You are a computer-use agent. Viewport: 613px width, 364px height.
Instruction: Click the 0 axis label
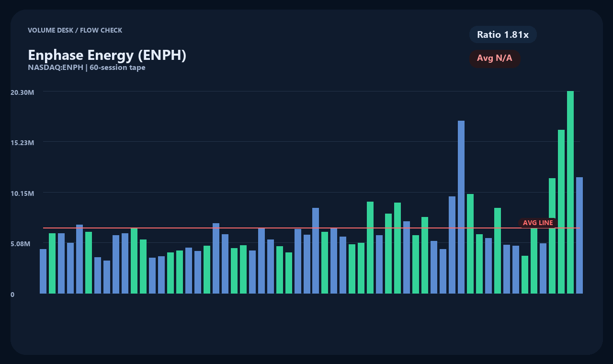(x=12, y=295)
